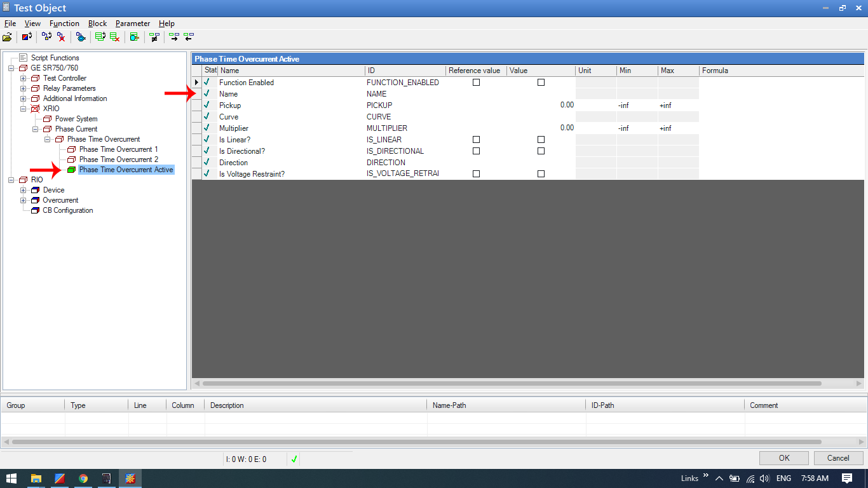Click the status checkmark in the Curve row

click(x=207, y=116)
